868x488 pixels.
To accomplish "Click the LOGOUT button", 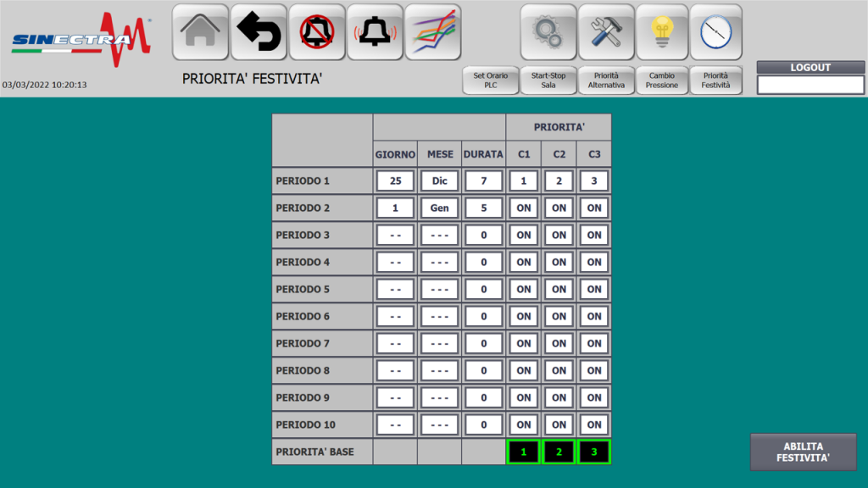I will tap(810, 68).
